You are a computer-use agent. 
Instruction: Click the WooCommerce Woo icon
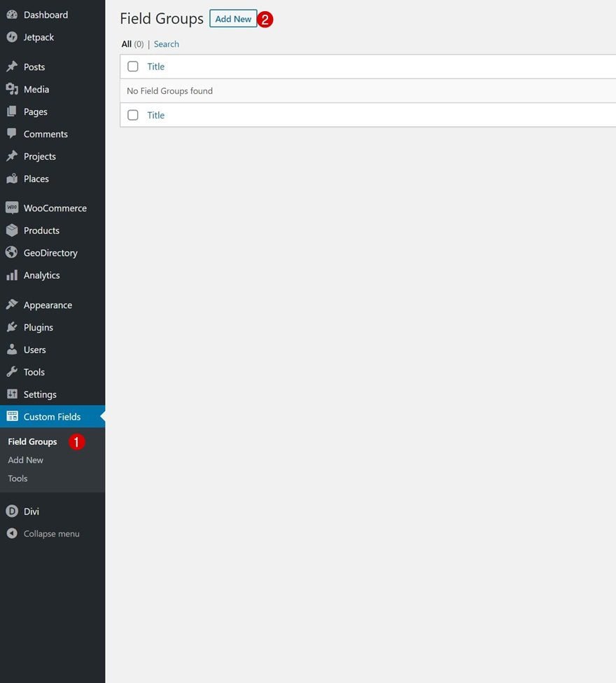coord(12,208)
